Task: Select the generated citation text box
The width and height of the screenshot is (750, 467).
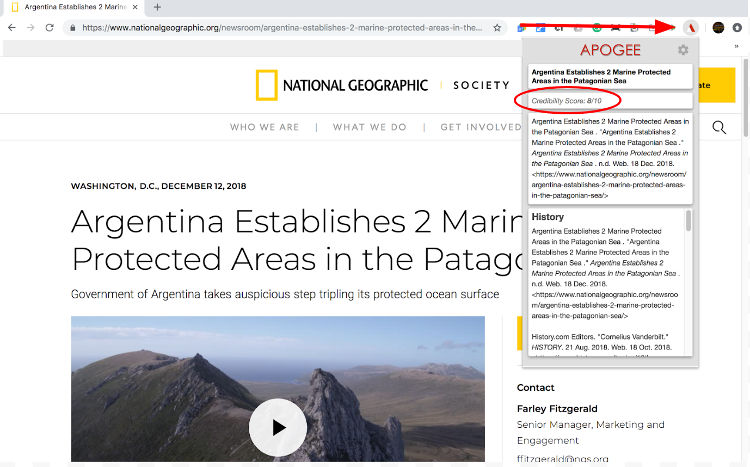Action: click(x=610, y=158)
